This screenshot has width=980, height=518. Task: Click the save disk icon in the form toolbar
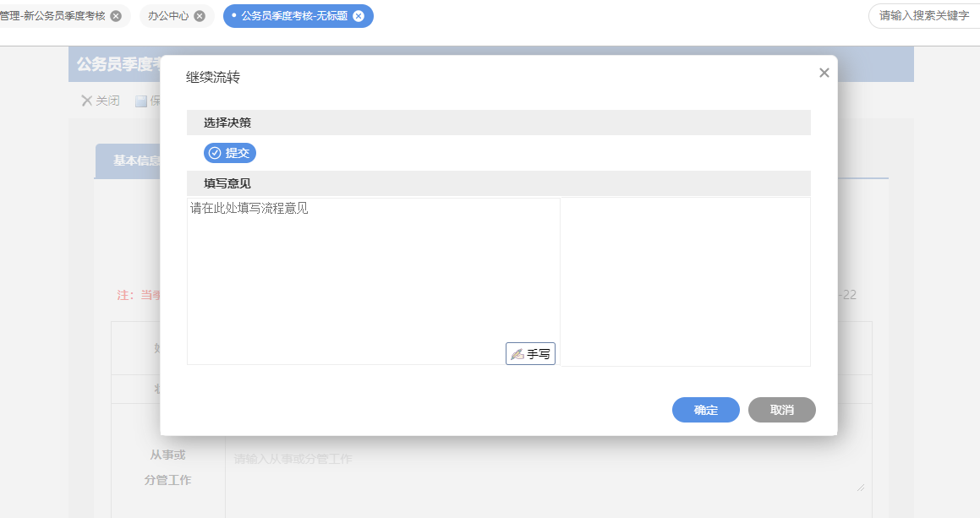pyautogui.click(x=141, y=102)
